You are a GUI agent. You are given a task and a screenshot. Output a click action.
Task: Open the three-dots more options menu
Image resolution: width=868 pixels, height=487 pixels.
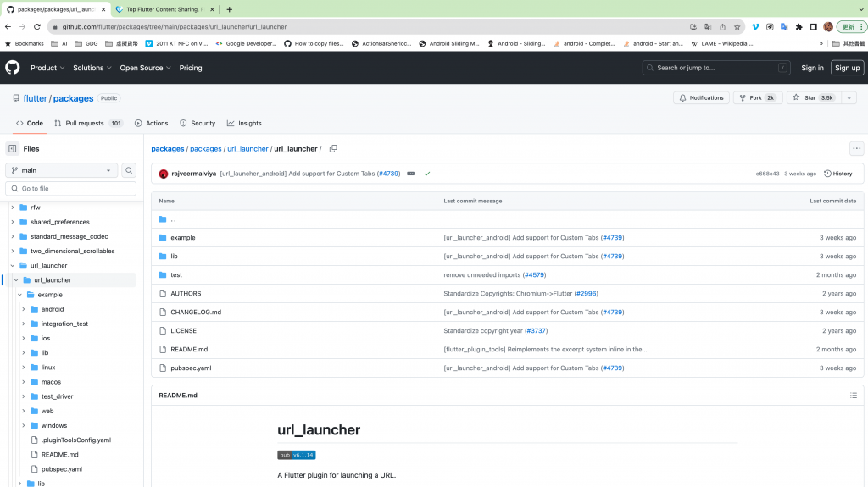(x=856, y=148)
